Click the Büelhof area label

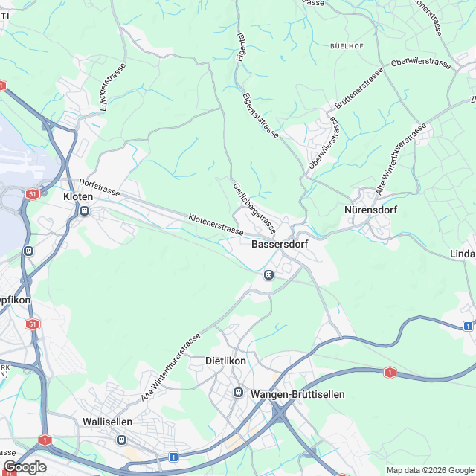pos(347,46)
